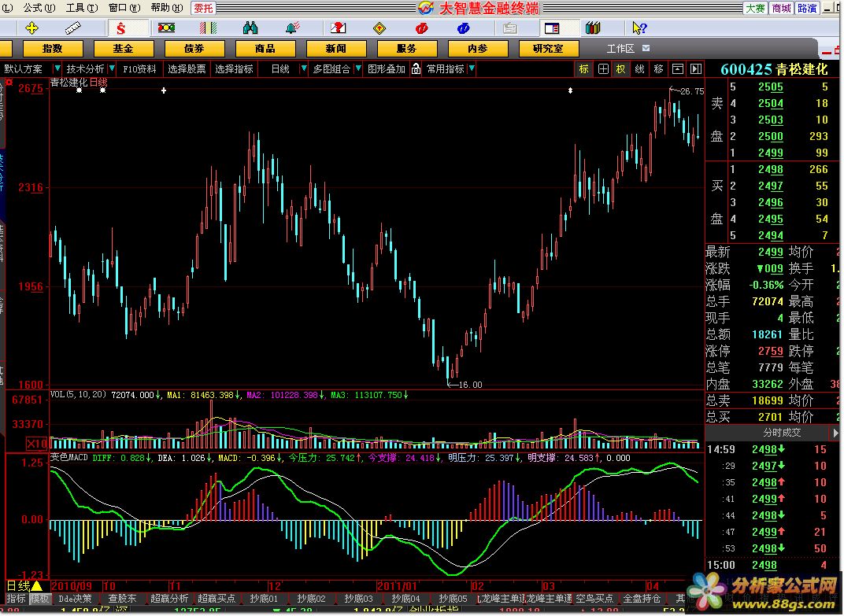Open the 公式 menu

[39, 8]
